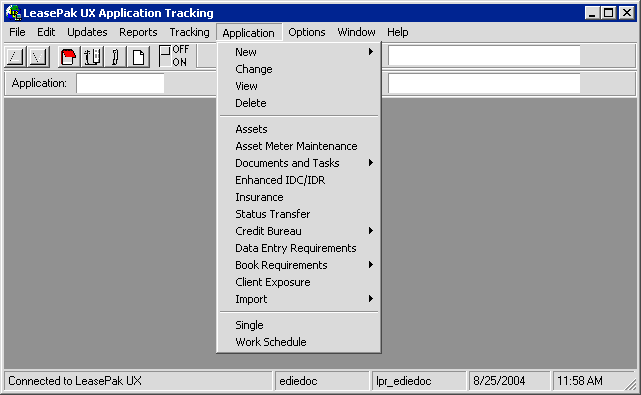Viewport: 641px width, 395px height.
Task: Click the red-topped page toolbar icon
Action: point(68,56)
